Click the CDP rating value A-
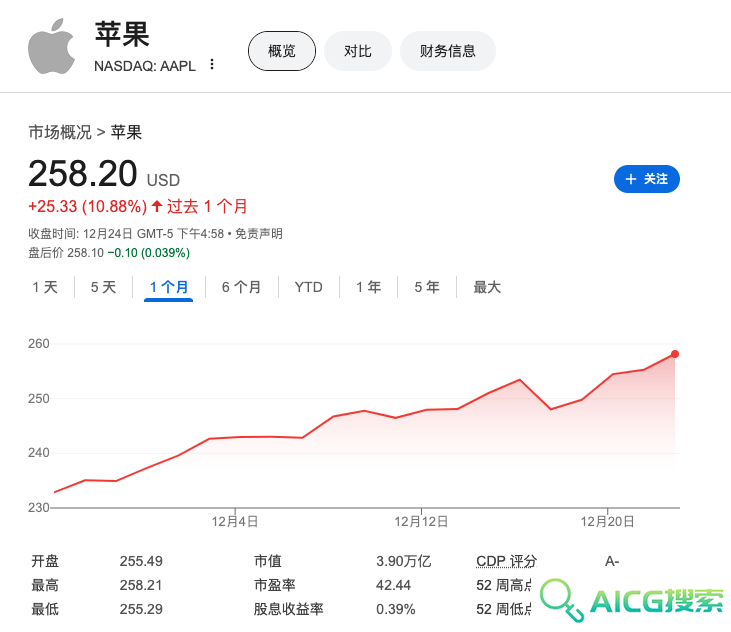Screen dimensions: 731x632 612,561
